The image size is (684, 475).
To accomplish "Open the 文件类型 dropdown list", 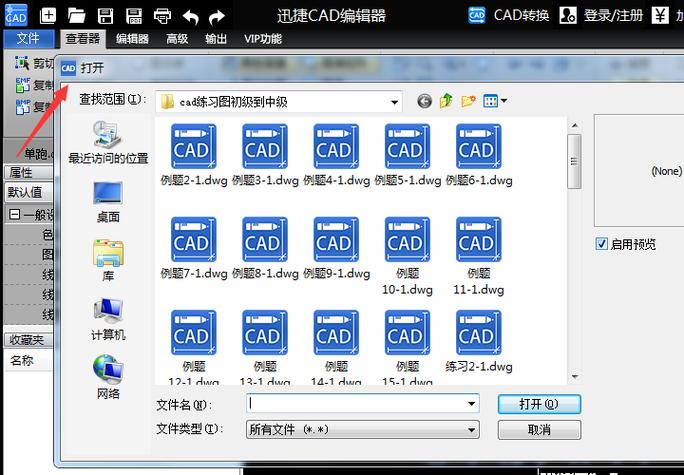I will click(472, 429).
